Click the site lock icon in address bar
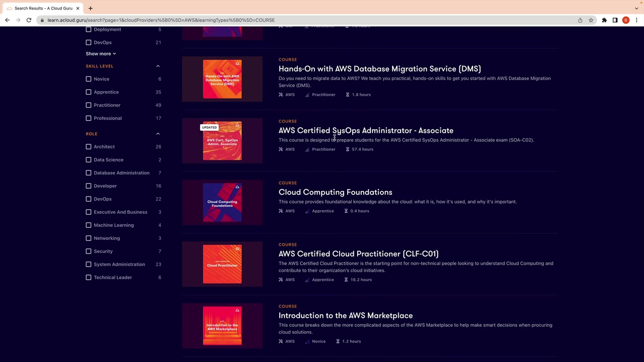This screenshot has height=362, width=644. [42, 20]
